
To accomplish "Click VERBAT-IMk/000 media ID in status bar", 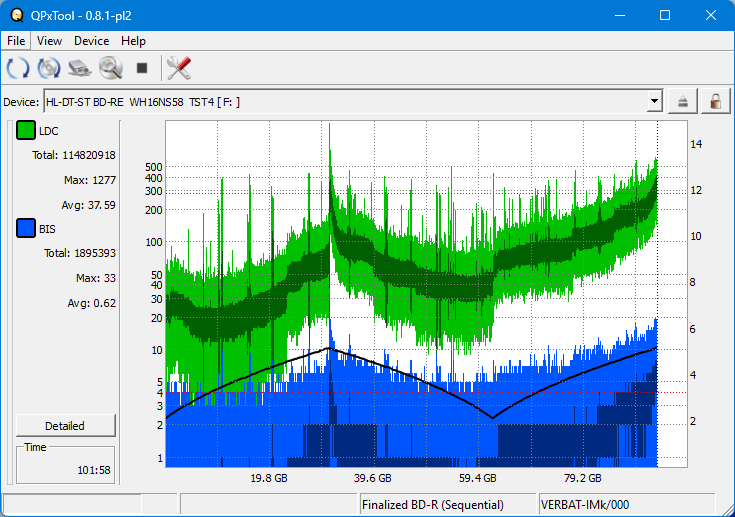I will 585,505.
